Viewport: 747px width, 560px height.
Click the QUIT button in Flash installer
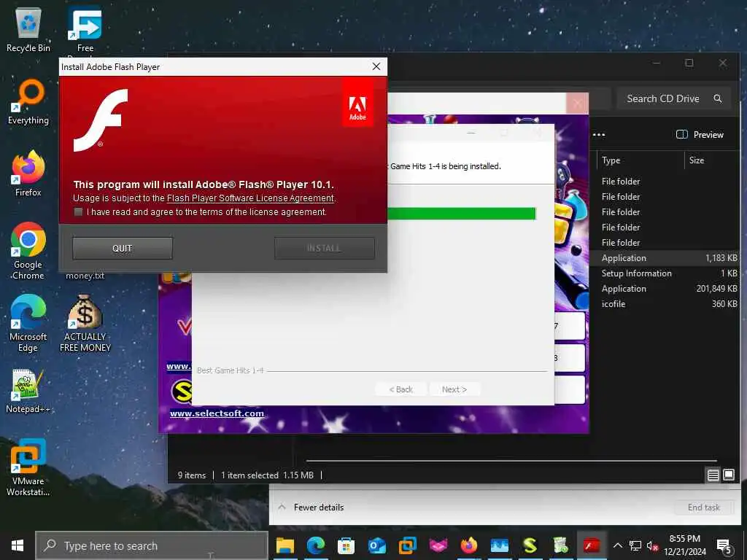coord(123,248)
